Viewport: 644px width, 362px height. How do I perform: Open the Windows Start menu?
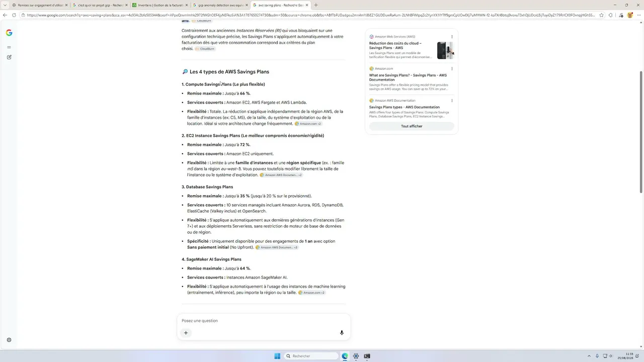[x=277, y=356]
